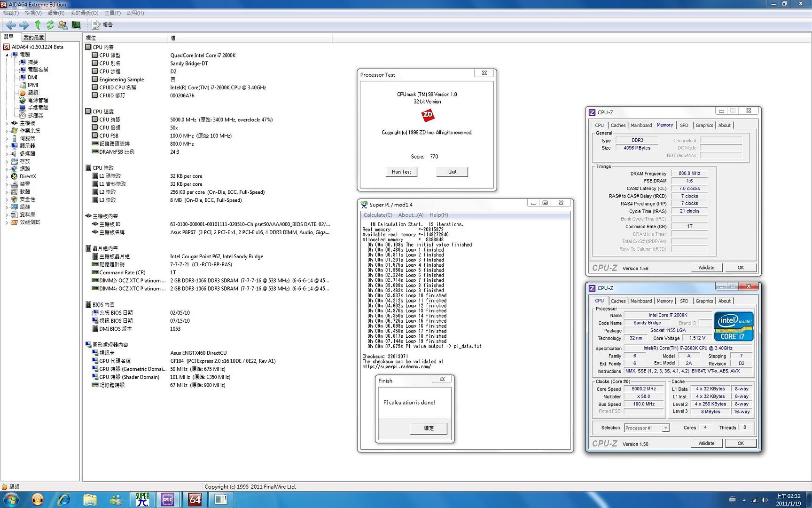The width and height of the screenshot is (812, 508).
Task: Click OK in upper CPU-Z window
Action: pos(741,268)
